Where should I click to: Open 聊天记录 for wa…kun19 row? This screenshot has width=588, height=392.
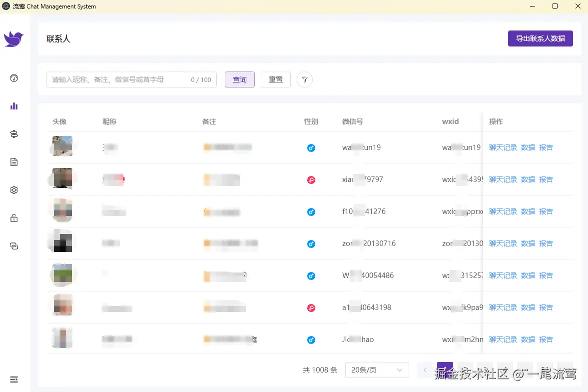click(x=503, y=147)
